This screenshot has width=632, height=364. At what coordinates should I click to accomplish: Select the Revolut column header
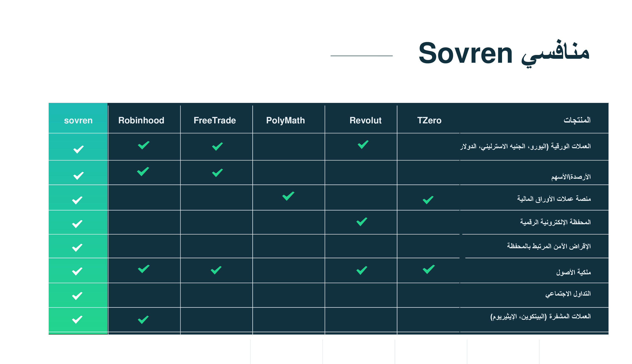click(x=365, y=120)
